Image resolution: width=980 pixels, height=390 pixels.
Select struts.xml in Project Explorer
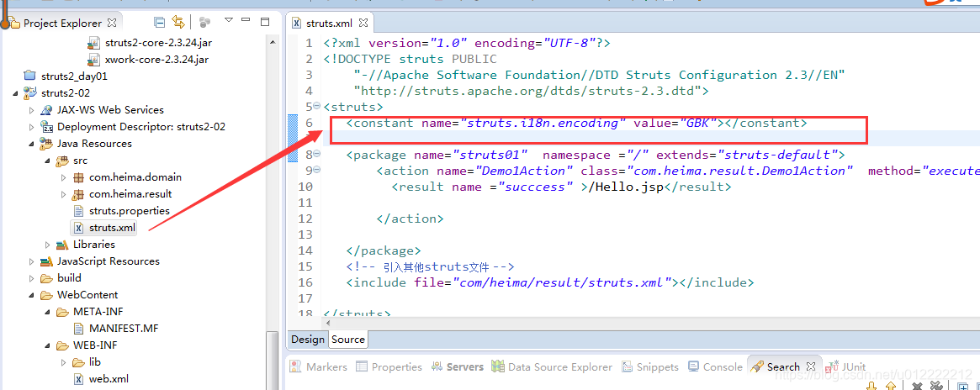(x=113, y=228)
